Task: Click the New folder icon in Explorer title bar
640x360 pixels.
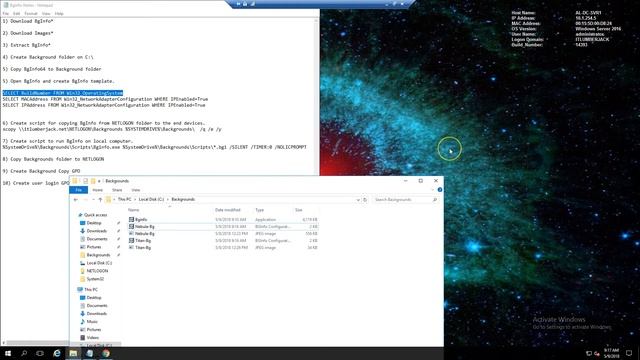Action: pos(93,181)
